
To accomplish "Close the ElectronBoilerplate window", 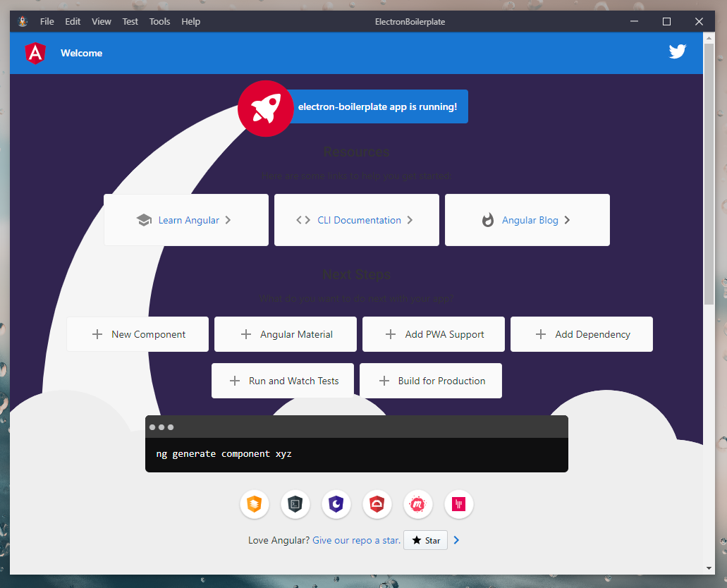I will click(x=699, y=21).
